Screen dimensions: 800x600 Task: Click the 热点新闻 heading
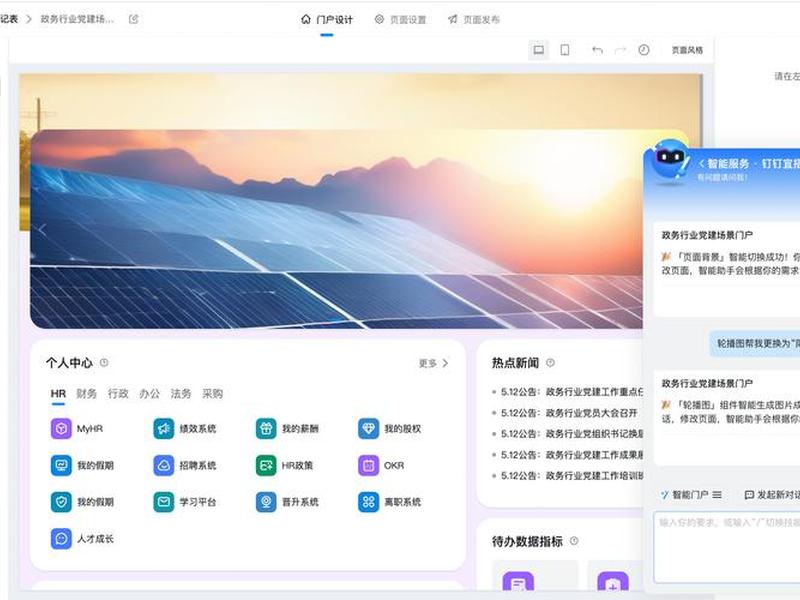515,363
